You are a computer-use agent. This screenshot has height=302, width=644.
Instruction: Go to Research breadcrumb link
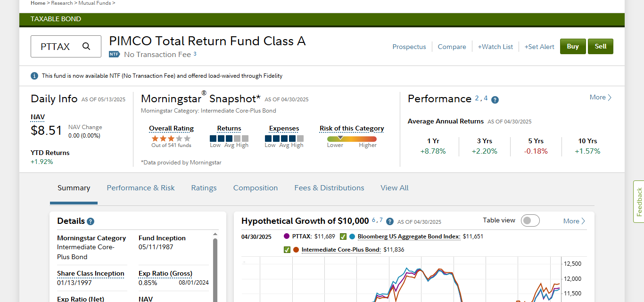click(x=62, y=3)
